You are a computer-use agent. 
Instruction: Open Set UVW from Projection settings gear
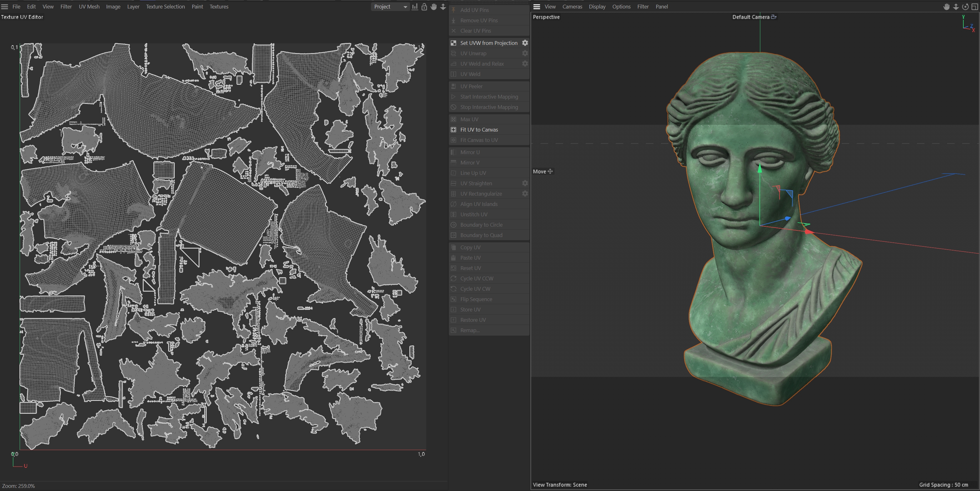click(525, 43)
